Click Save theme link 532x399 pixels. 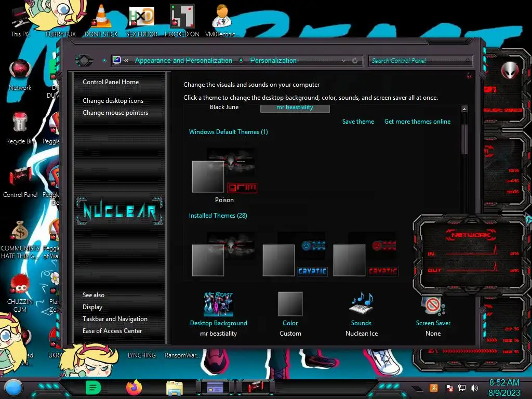pyautogui.click(x=358, y=122)
